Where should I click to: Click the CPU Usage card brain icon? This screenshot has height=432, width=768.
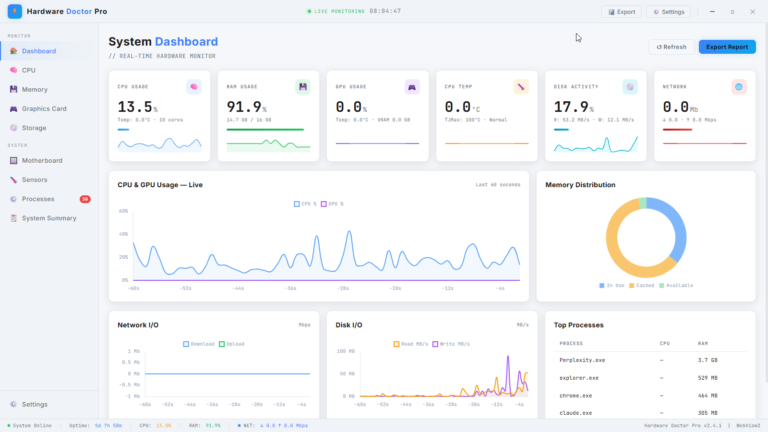(194, 87)
